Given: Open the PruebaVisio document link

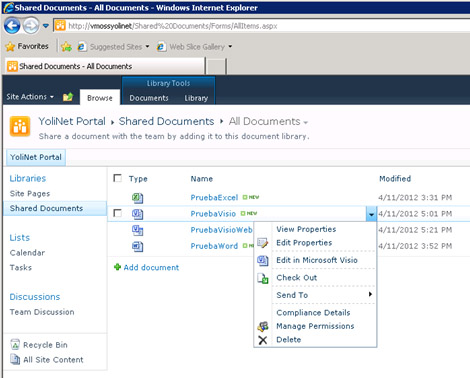Looking at the screenshot, I should (213, 214).
